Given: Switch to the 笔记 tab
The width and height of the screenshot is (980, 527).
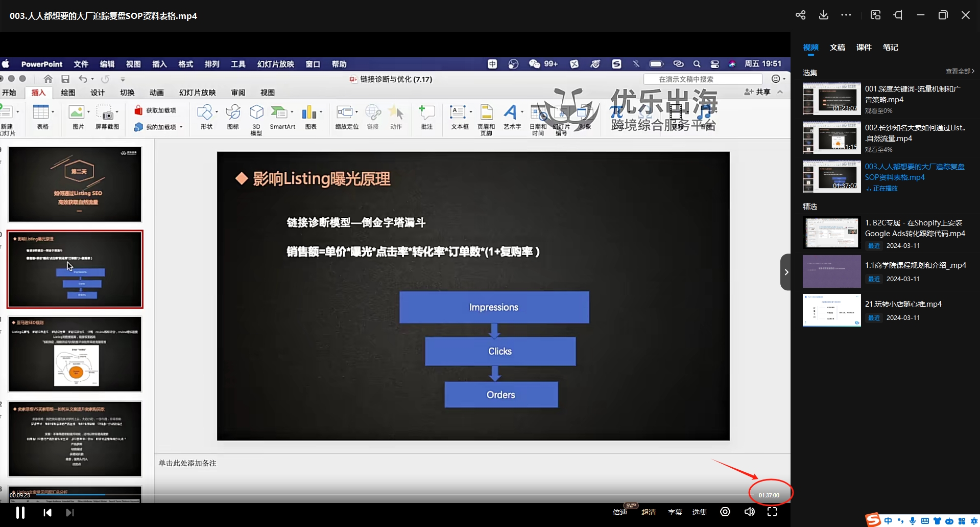Looking at the screenshot, I should click(890, 47).
